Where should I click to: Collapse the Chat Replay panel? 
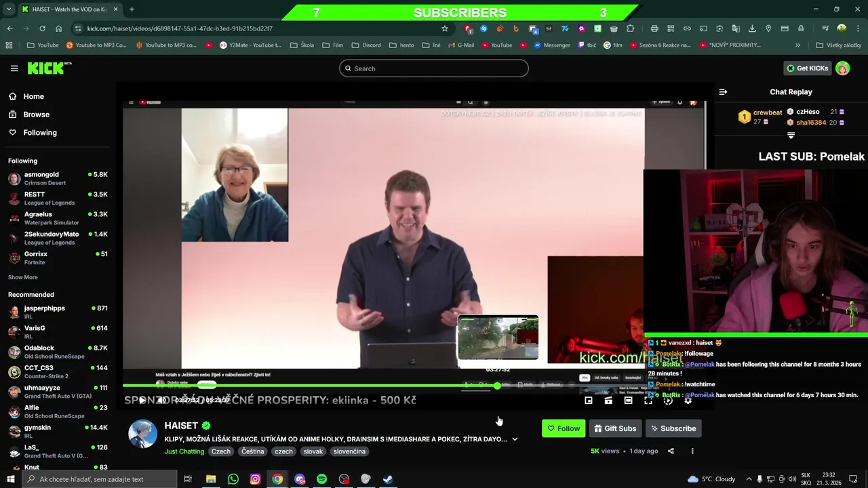pyautogui.click(x=723, y=91)
